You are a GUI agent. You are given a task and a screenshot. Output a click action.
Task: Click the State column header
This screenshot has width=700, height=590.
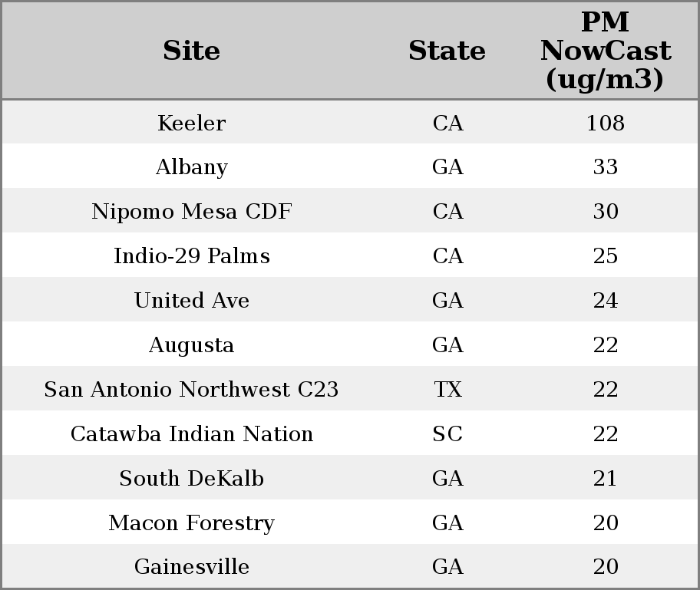click(447, 51)
